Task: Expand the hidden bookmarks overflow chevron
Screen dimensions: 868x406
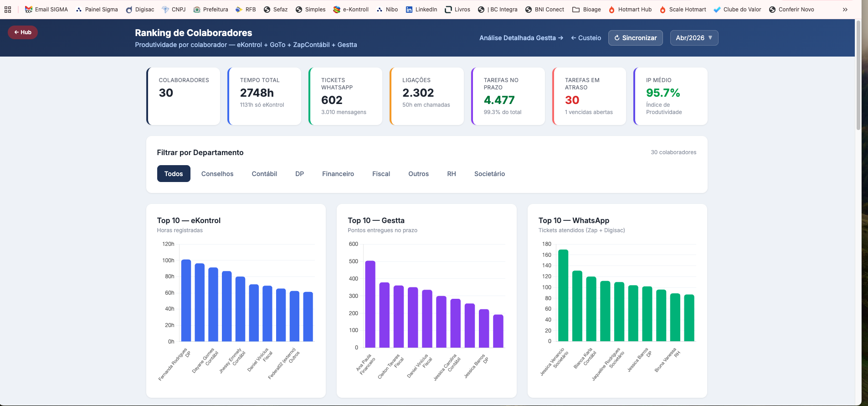Action: (845, 10)
